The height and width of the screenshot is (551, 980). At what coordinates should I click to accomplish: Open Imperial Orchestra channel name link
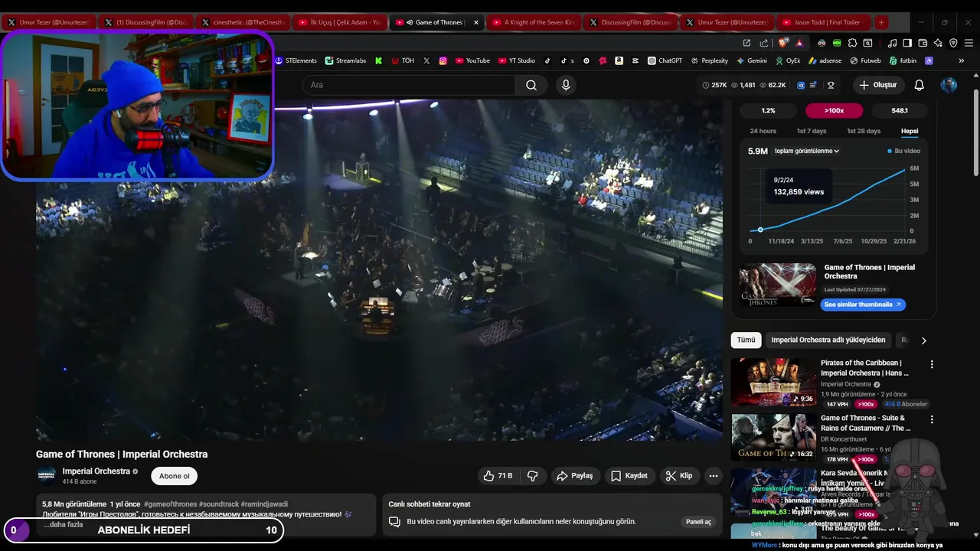coord(96,471)
